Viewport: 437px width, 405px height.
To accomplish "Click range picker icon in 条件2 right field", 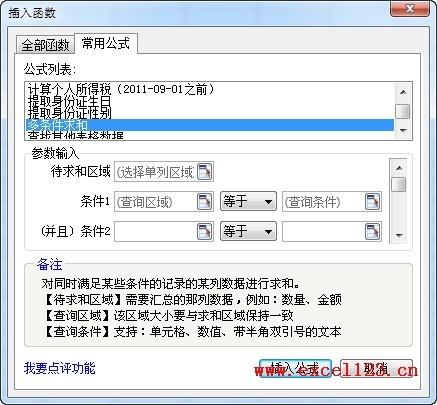I will (x=372, y=231).
